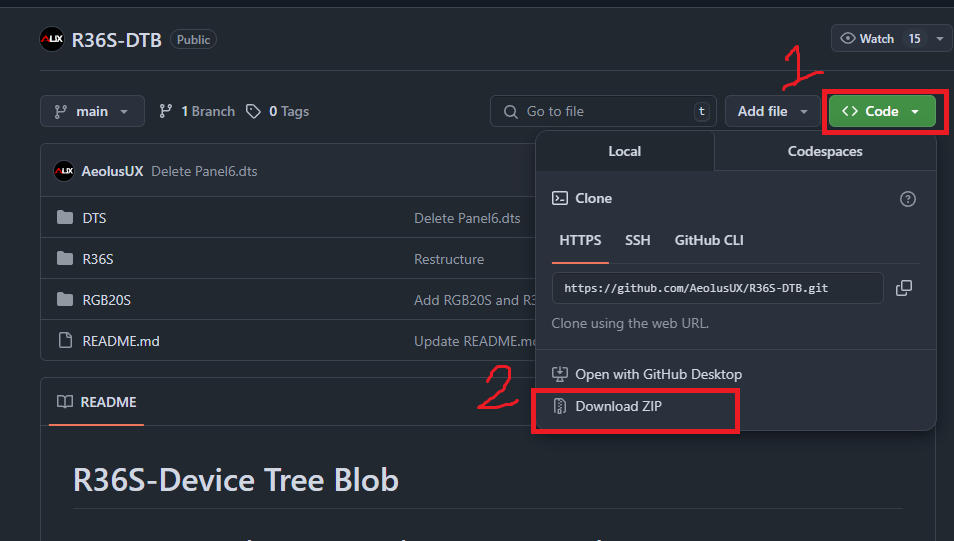Click the GitHub Desktop download icon

tap(560, 374)
